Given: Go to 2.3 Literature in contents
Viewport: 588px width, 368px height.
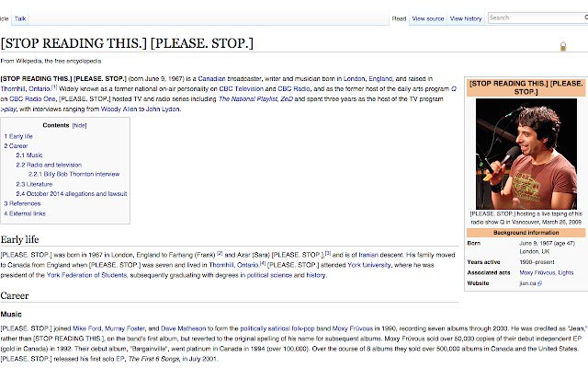Looking at the screenshot, I should [34, 184].
